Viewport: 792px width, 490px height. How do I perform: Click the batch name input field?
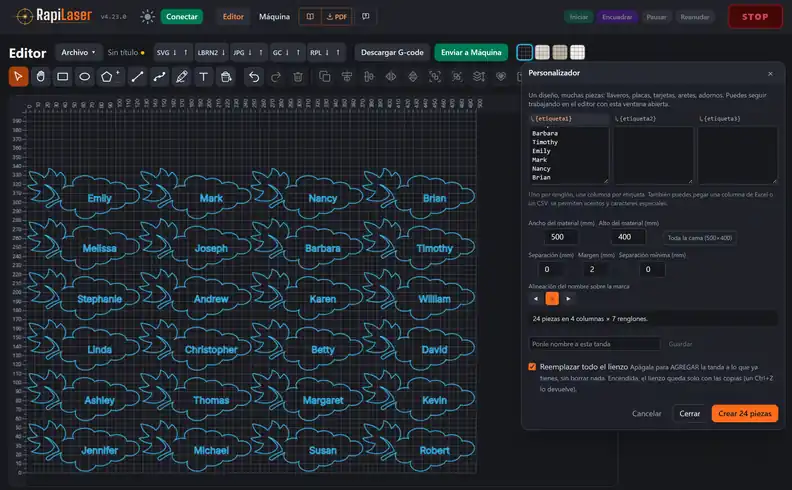(x=595, y=344)
